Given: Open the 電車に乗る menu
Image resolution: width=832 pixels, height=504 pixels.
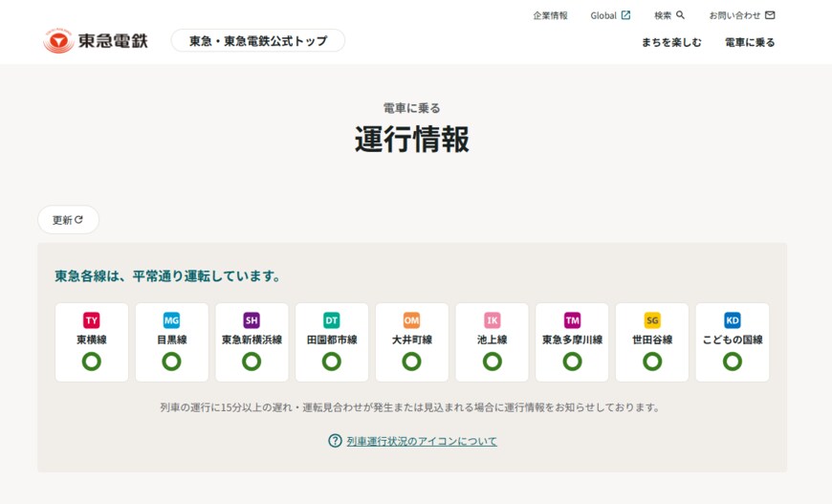Looking at the screenshot, I should [x=750, y=42].
